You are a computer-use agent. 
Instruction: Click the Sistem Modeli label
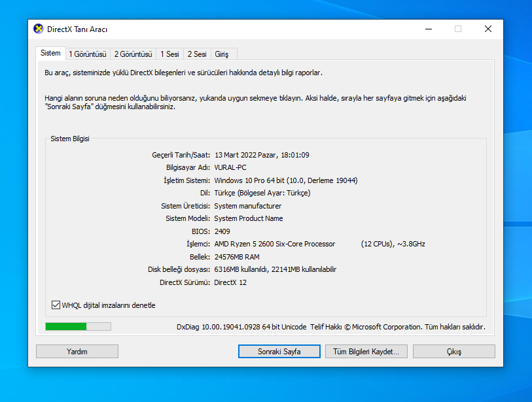pyautogui.click(x=188, y=218)
